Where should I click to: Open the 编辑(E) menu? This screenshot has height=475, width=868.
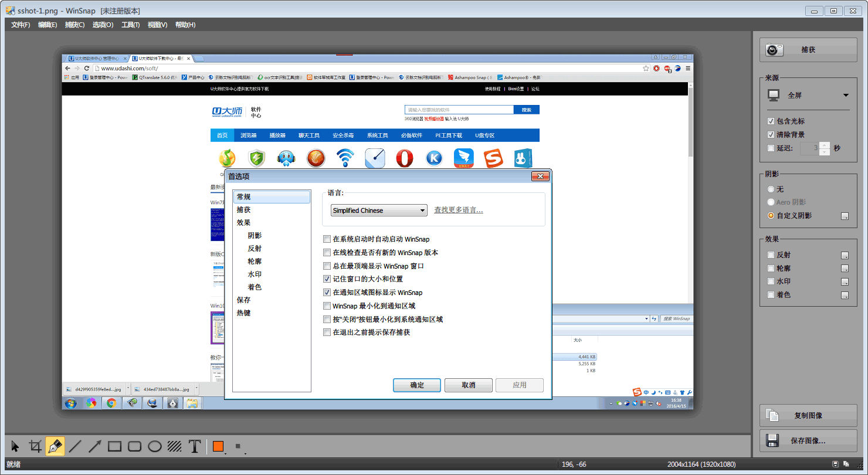coord(48,25)
